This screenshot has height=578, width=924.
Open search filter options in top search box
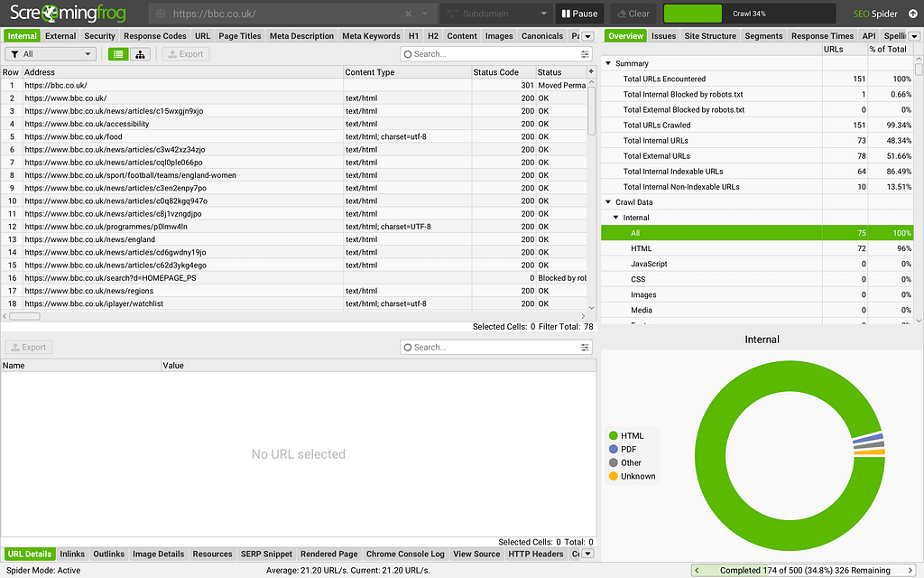pyautogui.click(x=584, y=54)
